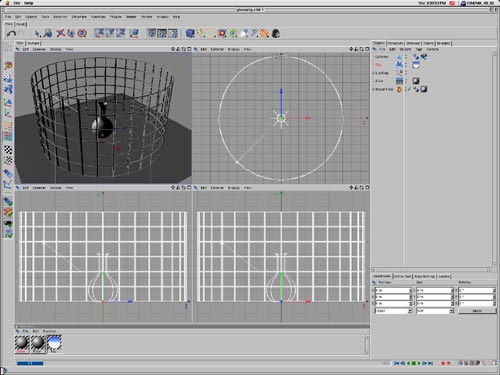Screen dimensions: 500x375
Task: Maximize the bottom-right viewport
Action: pos(367,188)
